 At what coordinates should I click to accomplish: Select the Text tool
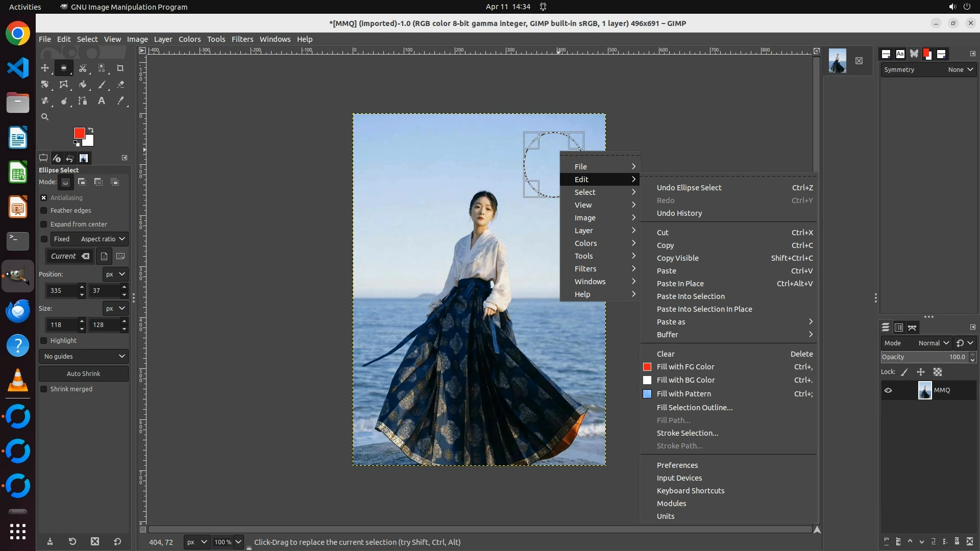click(102, 101)
